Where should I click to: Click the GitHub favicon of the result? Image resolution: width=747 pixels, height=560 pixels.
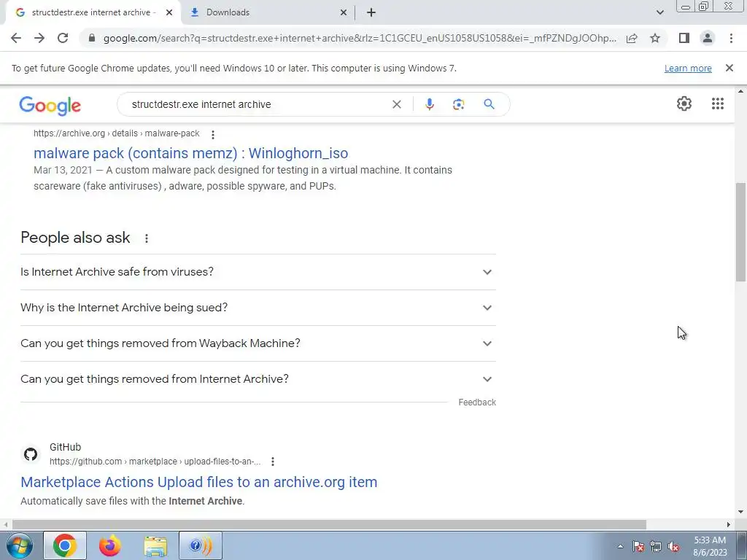click(x=31, y=454)
